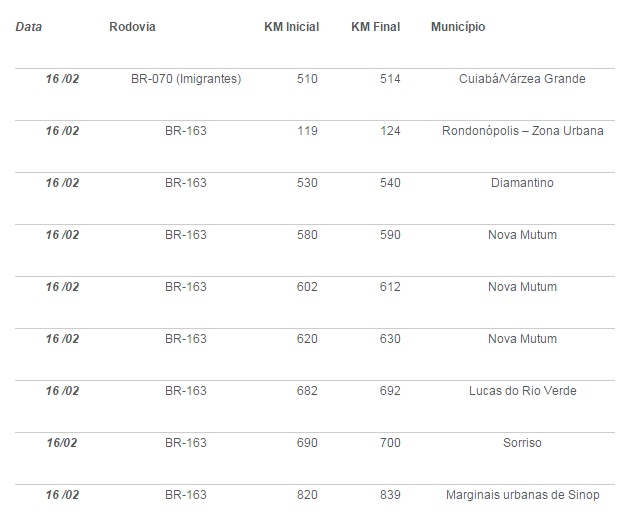
Task: Click the Rodovia column header
Action: 132,27
